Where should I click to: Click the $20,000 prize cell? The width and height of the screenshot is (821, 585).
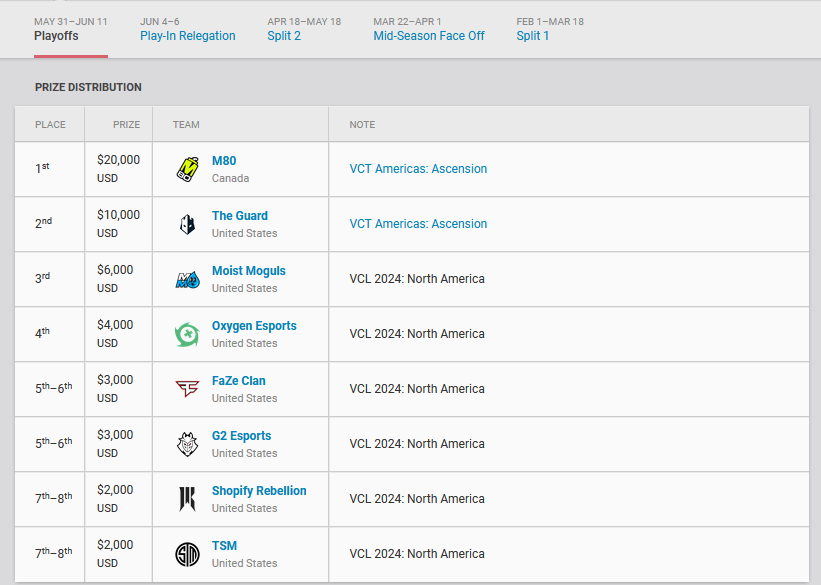118,169
